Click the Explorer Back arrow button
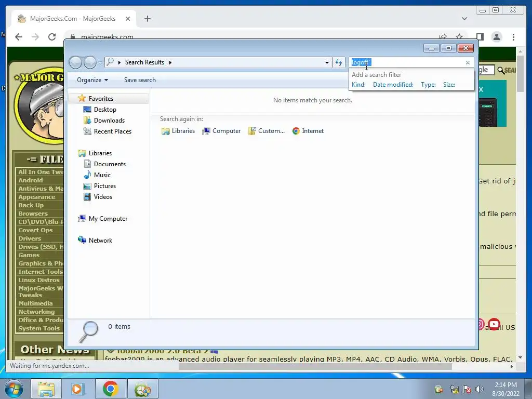 click(x=75, y=62)
